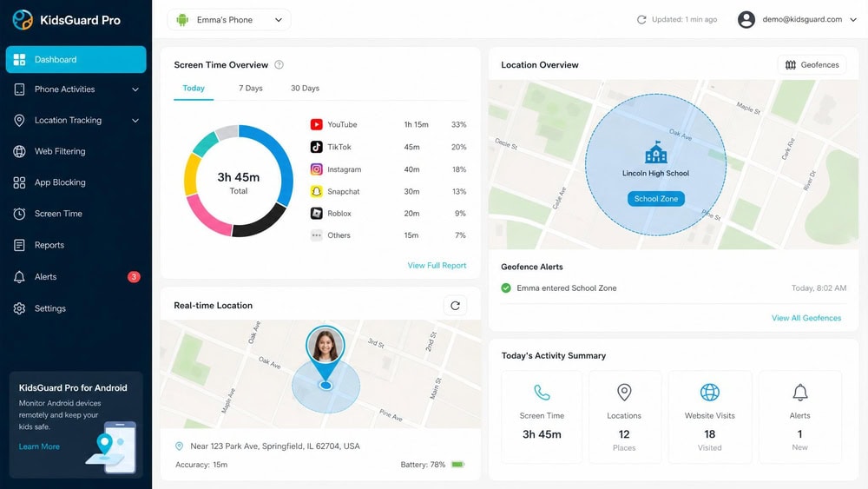Click the battery level icon
Screen dimensions: 868x489
coord(457,465)
